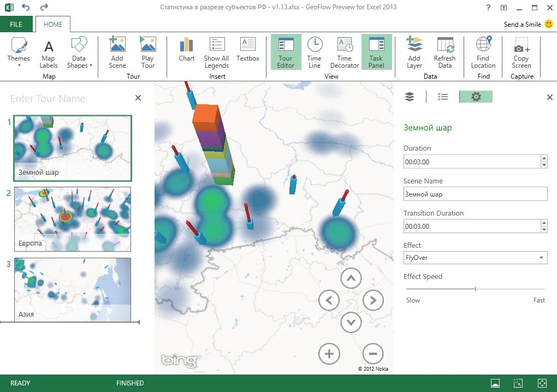The width and height of the screenshot is (557, 392).
Task: Increase Duration with up arrow
Action: [x=544, y=158]
